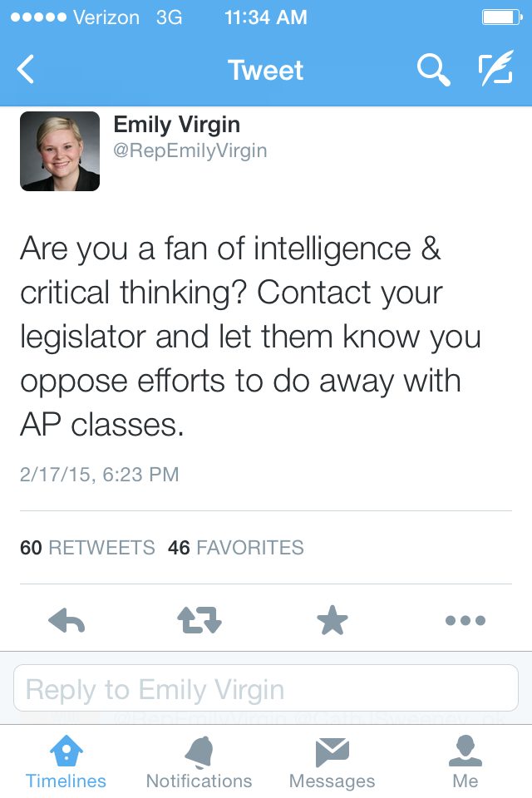Tap the Tweet title in header

pyautogui.click(x=266, y=71)
